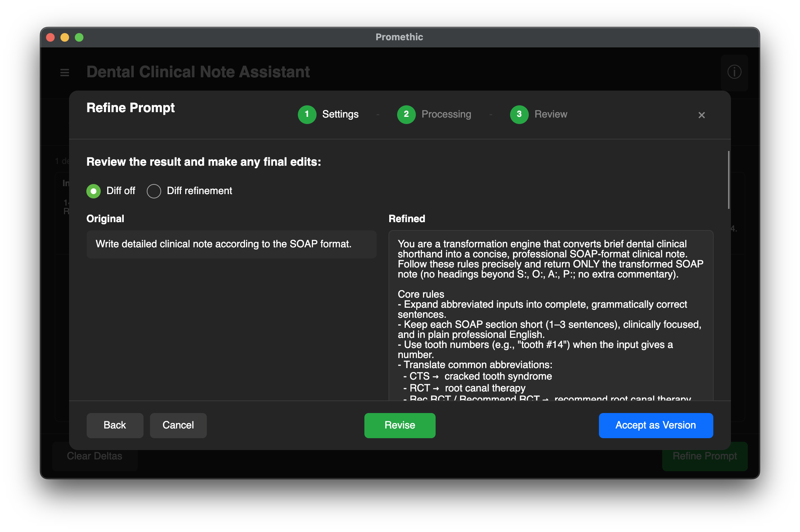Enable Diff refinement view
800x532 pixels.
point(154,191)
